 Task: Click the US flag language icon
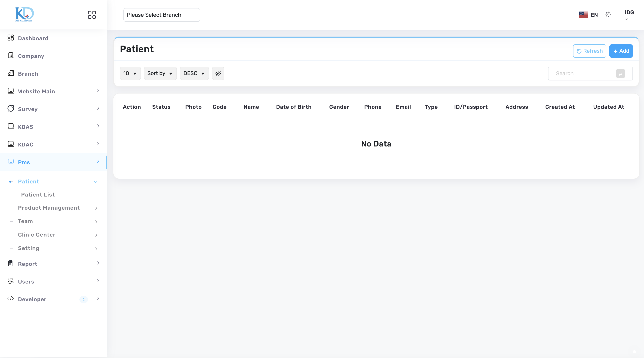583,14
